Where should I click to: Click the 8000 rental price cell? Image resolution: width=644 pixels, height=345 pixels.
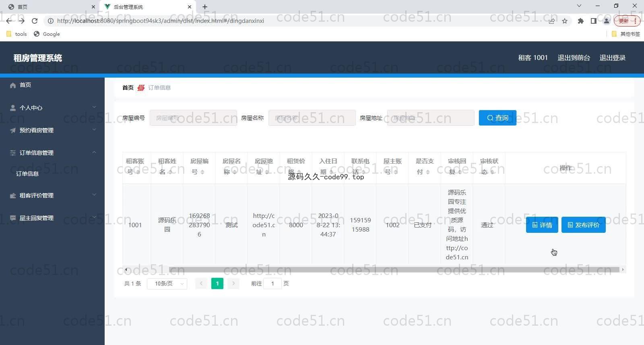296,225
